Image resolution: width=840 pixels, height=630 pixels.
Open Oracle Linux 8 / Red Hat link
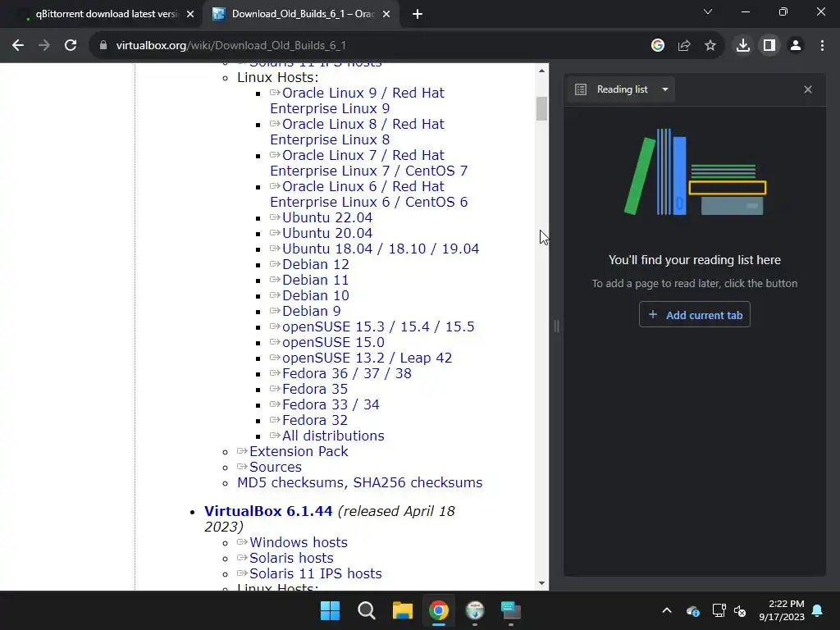[358, 132]
